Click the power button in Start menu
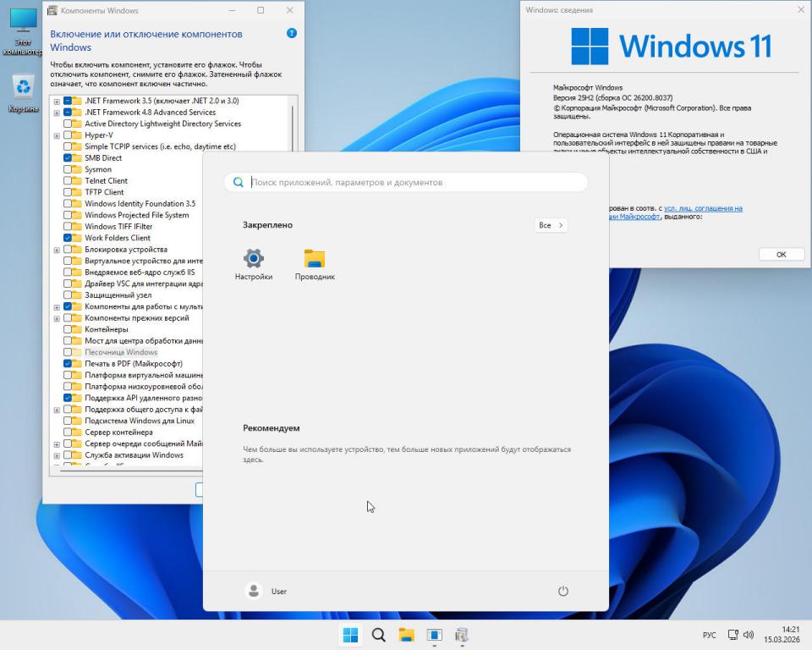 [x=563, y=591]
